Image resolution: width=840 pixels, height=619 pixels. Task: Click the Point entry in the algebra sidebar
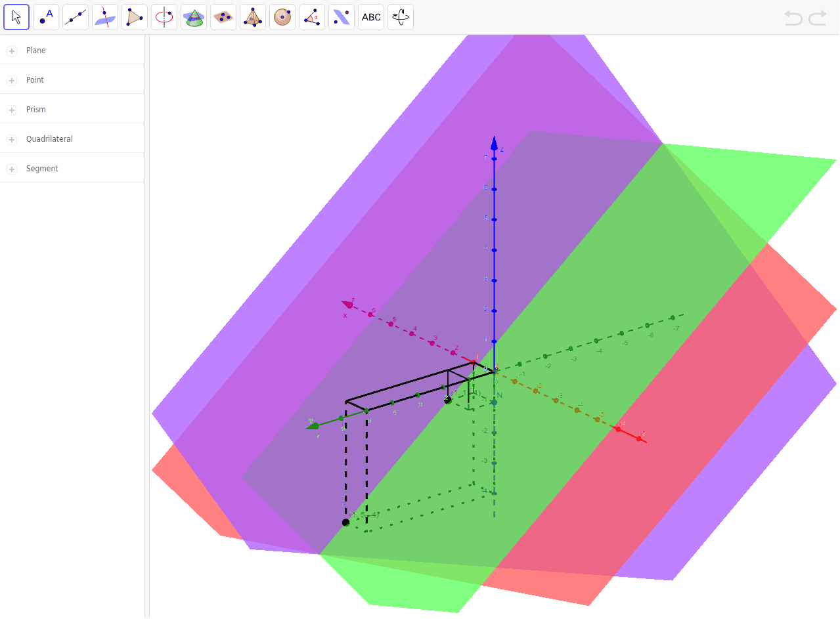[x=36, y=79]
